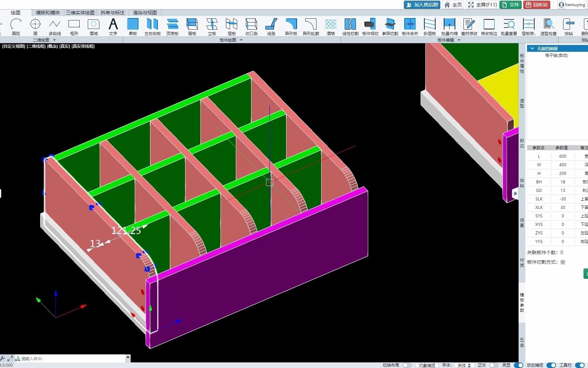Choose the 异形轮廓 shaped outline tool

tap(311, 27)
